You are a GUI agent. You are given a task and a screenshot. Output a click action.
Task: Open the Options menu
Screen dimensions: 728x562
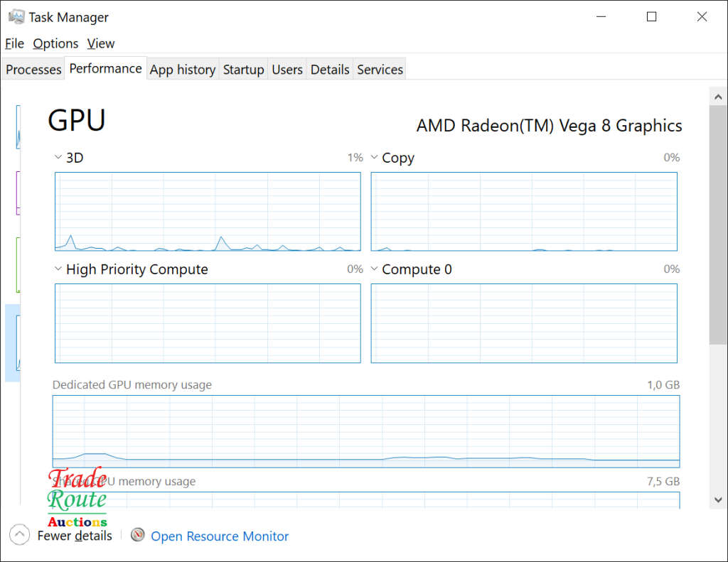pos(55,43)
